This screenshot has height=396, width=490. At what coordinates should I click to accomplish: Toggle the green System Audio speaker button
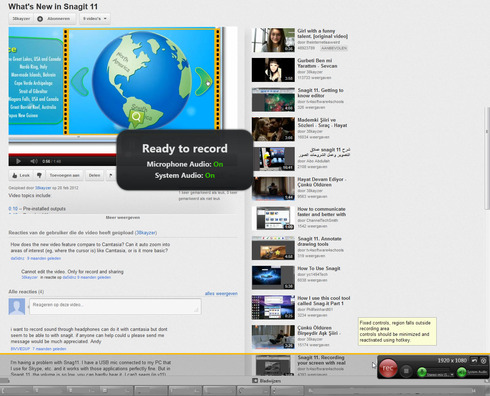[461, 372]
